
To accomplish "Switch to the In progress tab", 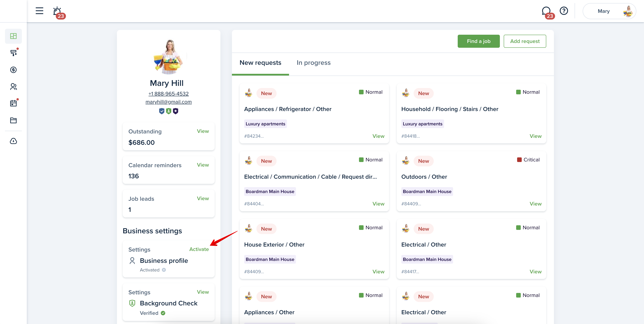I will pyautogui.click(x=314, y=63).
